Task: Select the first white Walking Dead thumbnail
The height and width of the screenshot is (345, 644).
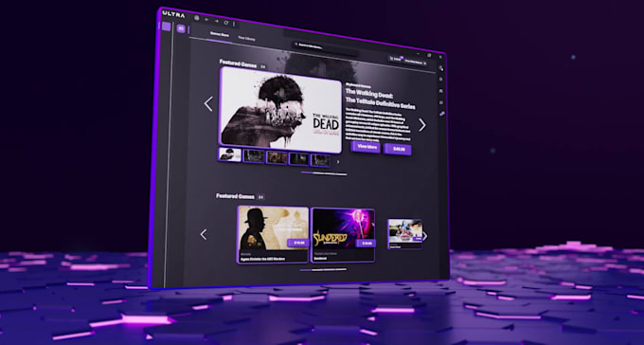Action: point(229,154)
